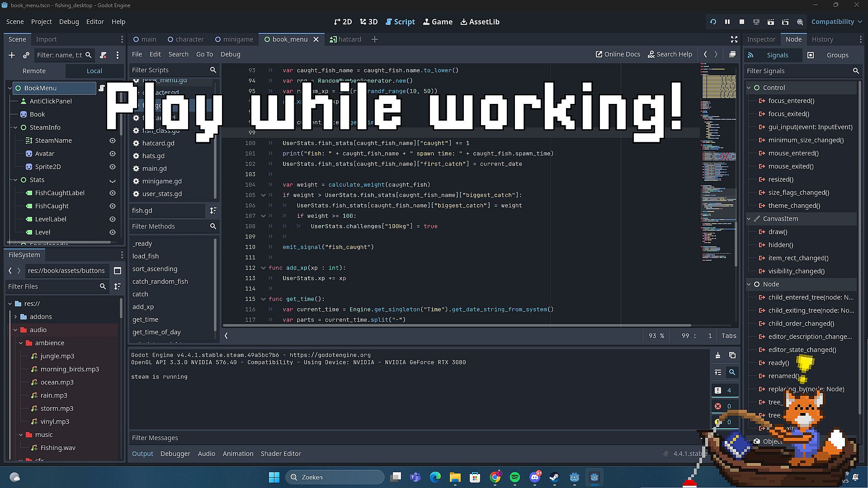The height and width of the screenshot is (488, 868).
Task: Clear the output log
Action: 718,356
